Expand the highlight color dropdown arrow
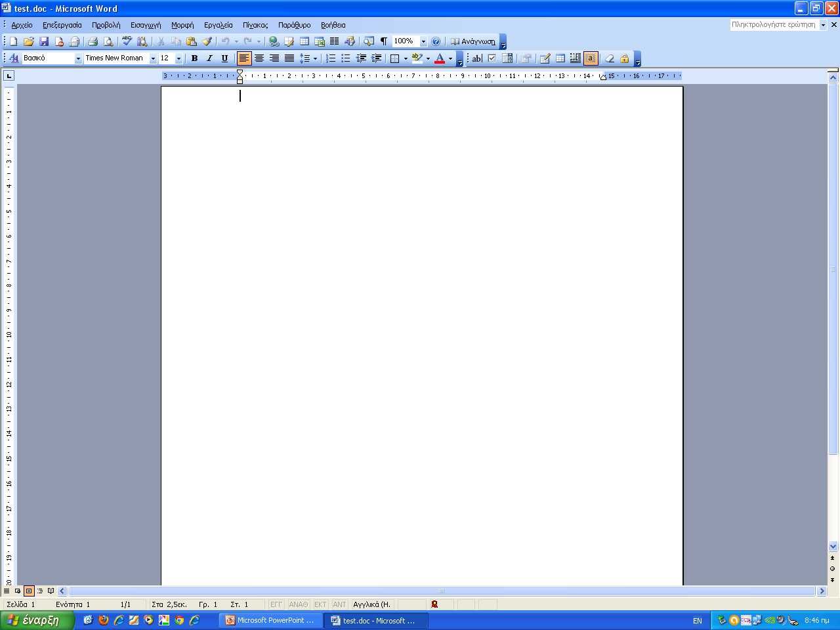840x630 pixels. (x=428, y=58)
